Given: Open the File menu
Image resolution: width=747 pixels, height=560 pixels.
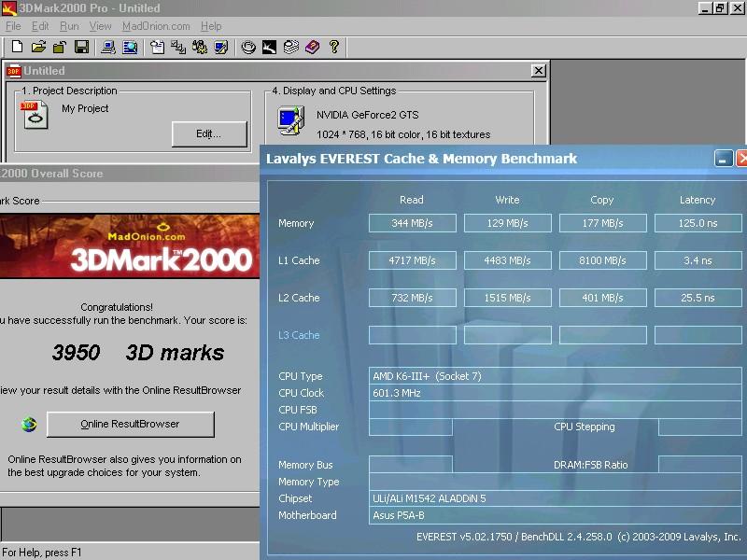Looking at the screenshot, I should pyautogui.click(x=13, y=26).
